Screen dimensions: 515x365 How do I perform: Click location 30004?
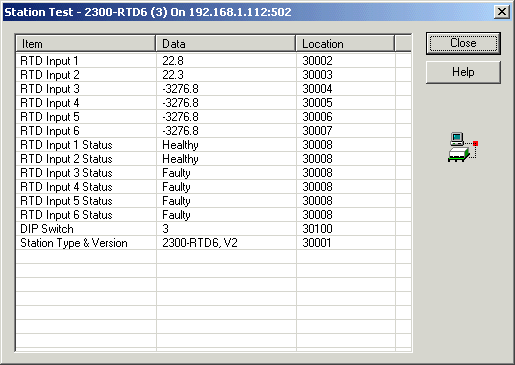tap(317, 89)
